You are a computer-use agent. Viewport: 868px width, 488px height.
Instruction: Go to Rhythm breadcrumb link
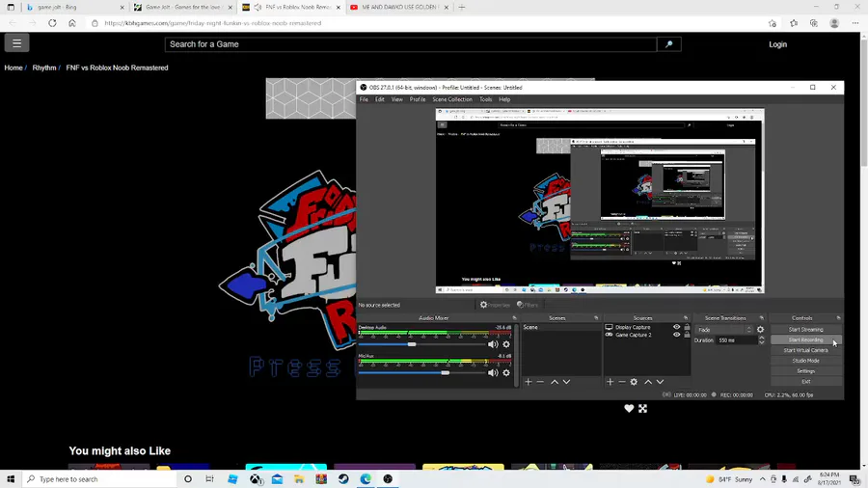44,68
